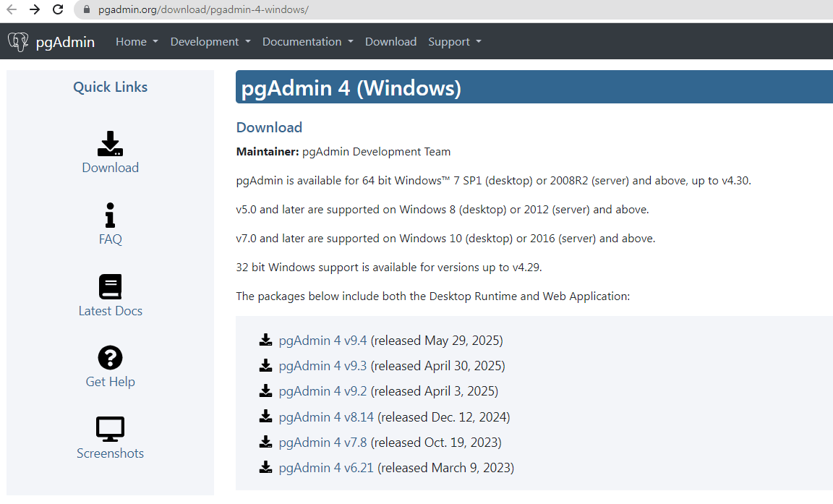This screenshot has width=833, height=504.
Task: Open the pgAdmin 4 v9.3 link
Action: pyautogui.click(x=322, y=366)
